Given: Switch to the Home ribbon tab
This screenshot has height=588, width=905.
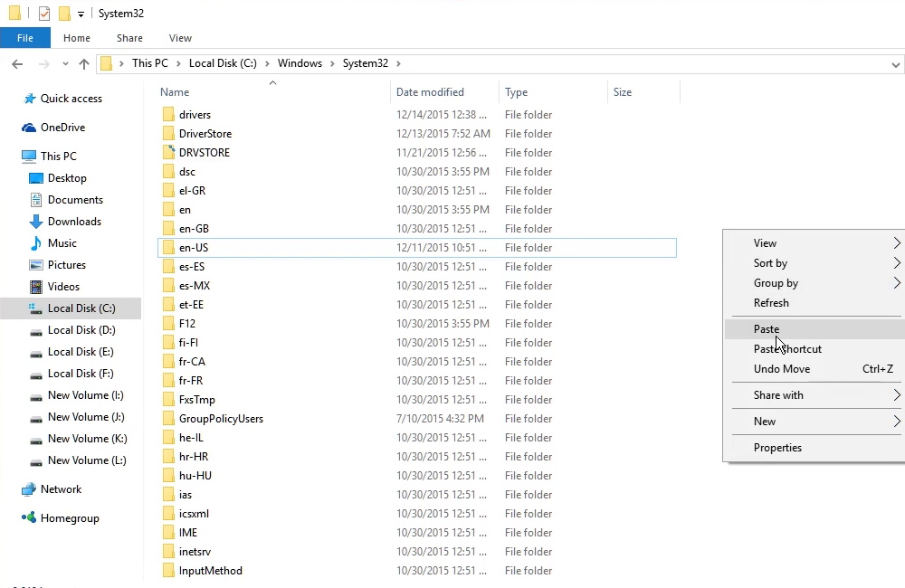Looking at the screenshot, I should [77, 38].
